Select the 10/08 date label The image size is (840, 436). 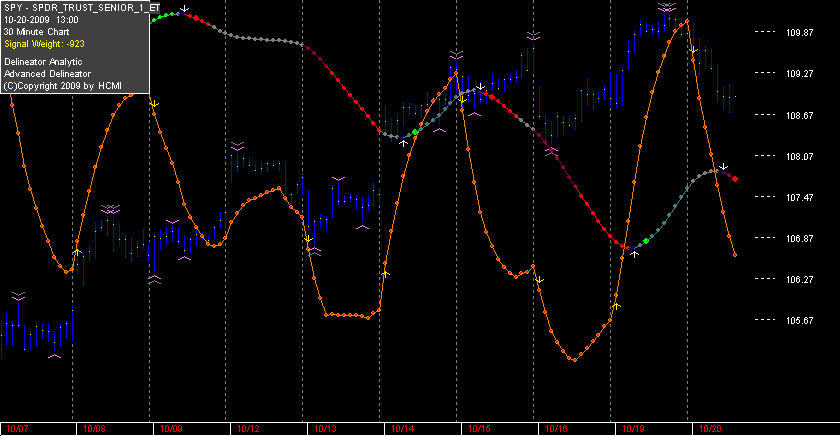[x=94, y=429]
